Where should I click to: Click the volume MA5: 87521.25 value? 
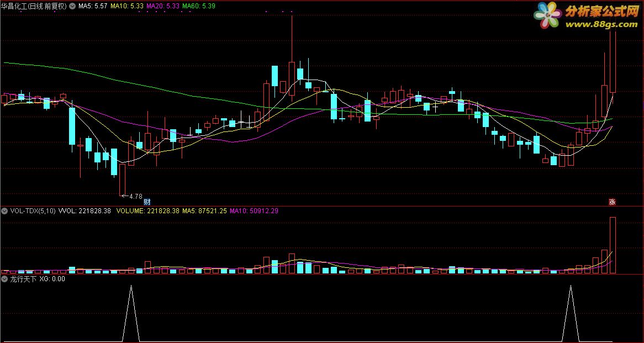[204, 211]
